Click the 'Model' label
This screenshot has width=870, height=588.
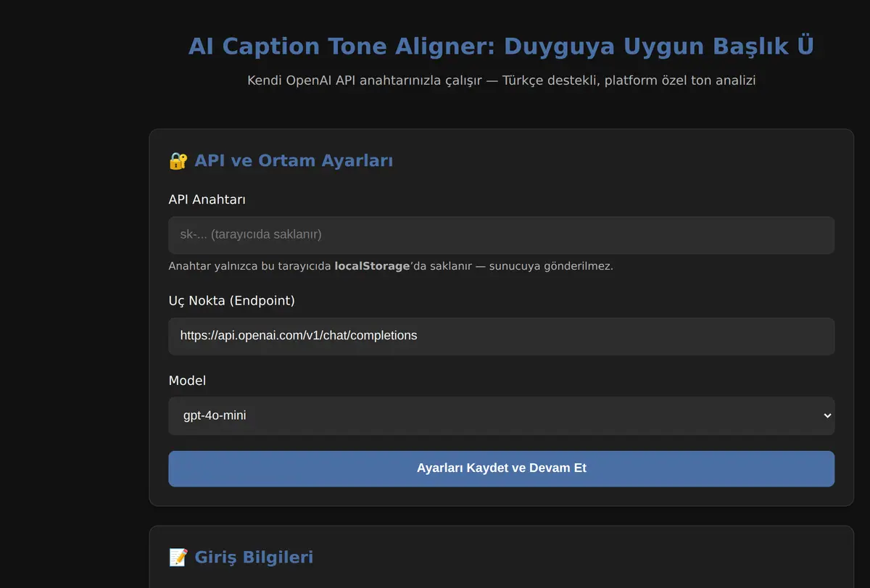[x=187, y=381]
